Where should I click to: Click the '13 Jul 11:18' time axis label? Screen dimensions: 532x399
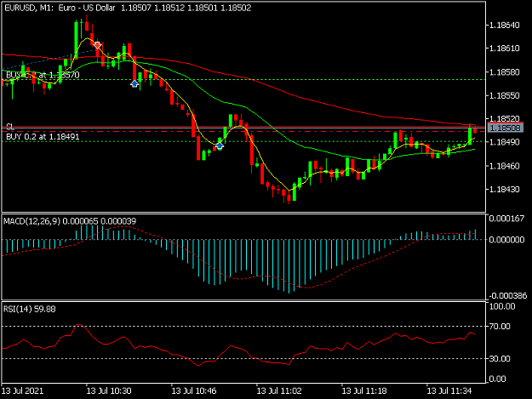[364, 390]
